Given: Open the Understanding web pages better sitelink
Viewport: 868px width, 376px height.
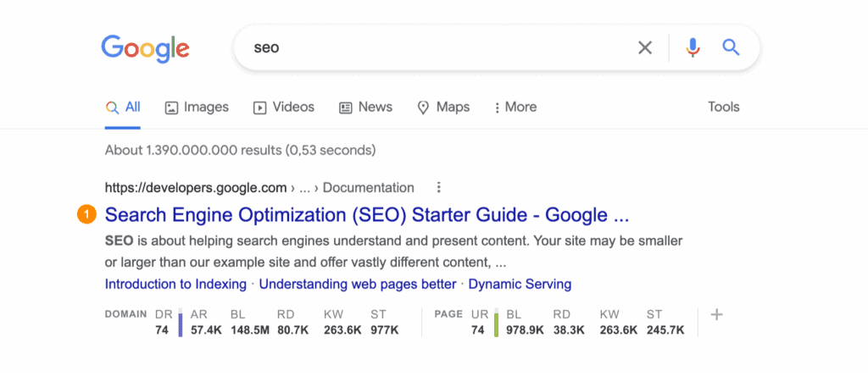Looking at the screenshot, I should pyautogui.click(x=358, y=285).
